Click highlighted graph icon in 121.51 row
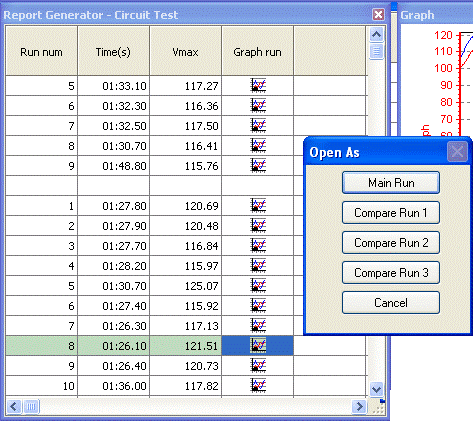 tap(258, 345)
